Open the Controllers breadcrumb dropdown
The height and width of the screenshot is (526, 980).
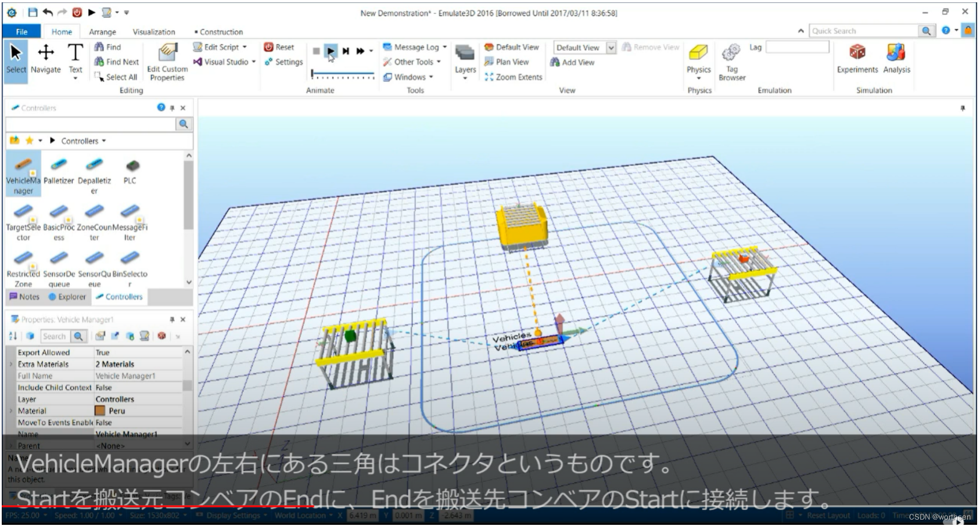[x=104, y=140]
